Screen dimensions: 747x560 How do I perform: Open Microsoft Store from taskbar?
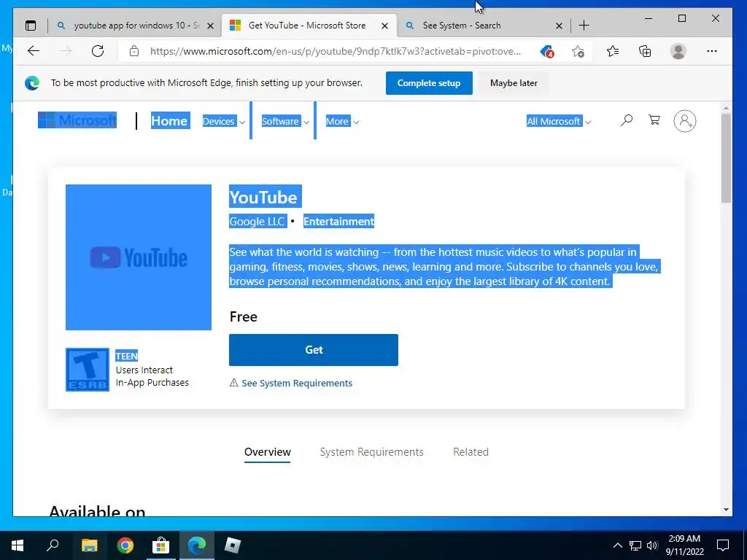161,545
